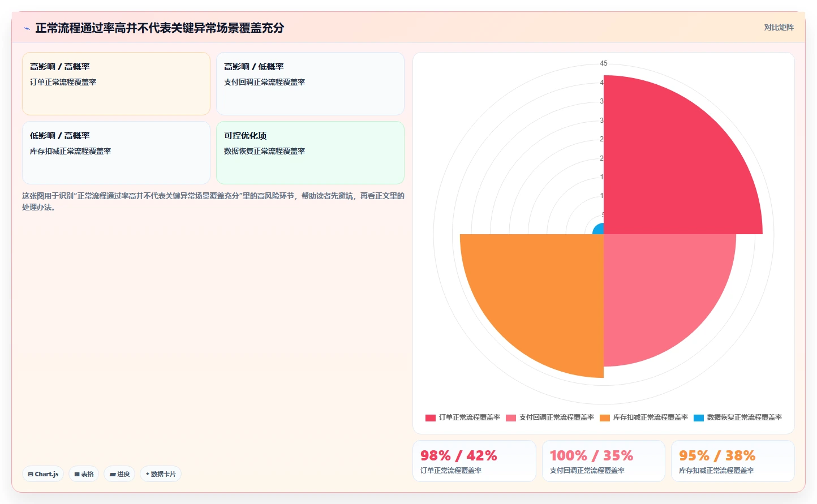Select the 低影响 / 高概率 quadrant card
Viewport: 817px width, 504px height.
pyautogui.click(x=116, y=153)
